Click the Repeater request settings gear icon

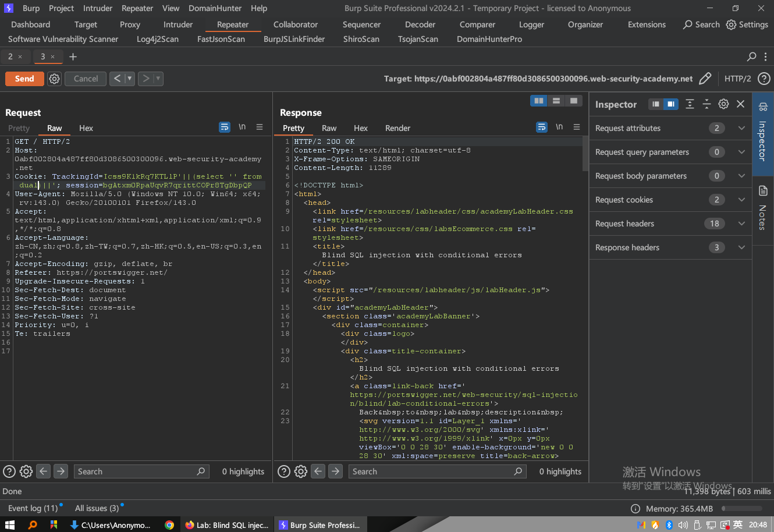point(54,79)
